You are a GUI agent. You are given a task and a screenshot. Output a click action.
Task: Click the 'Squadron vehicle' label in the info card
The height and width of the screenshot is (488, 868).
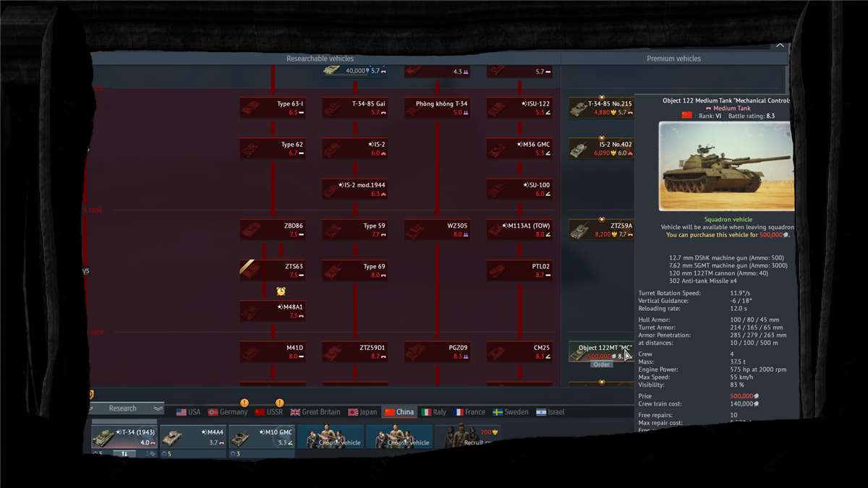pyautogui.click(x=728, y=219)
